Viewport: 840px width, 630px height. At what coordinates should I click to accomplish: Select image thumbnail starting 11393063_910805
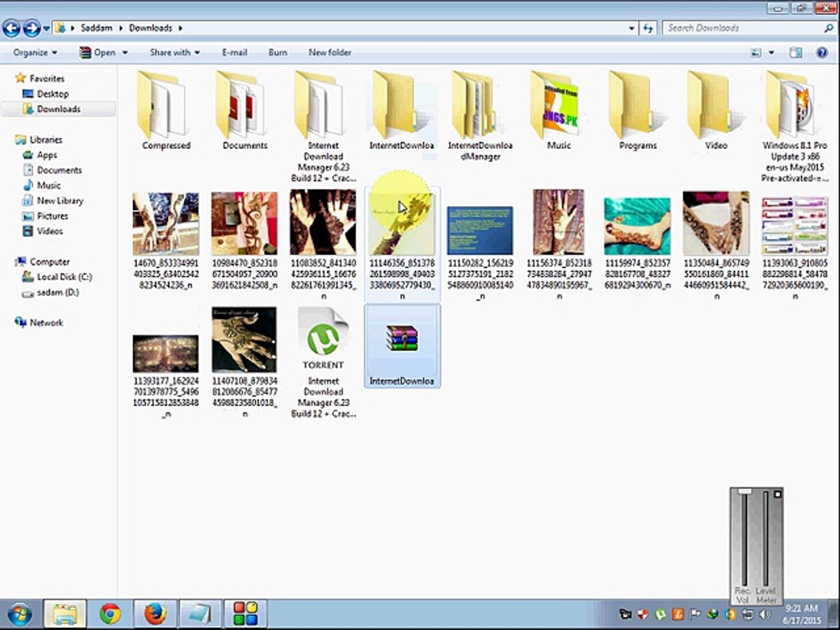(x=794, y=226)
